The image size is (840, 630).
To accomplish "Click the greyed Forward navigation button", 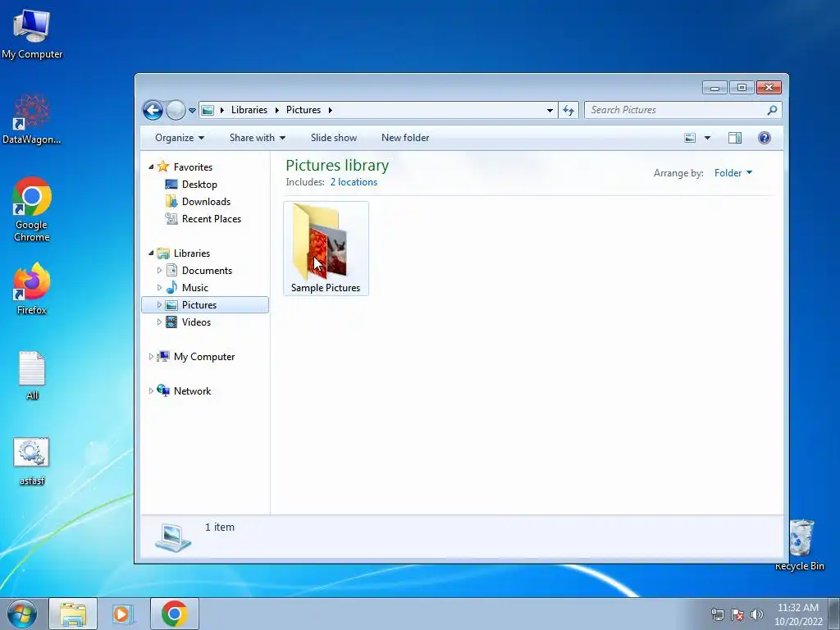I will pyautogui.click(x=176, y=111).
